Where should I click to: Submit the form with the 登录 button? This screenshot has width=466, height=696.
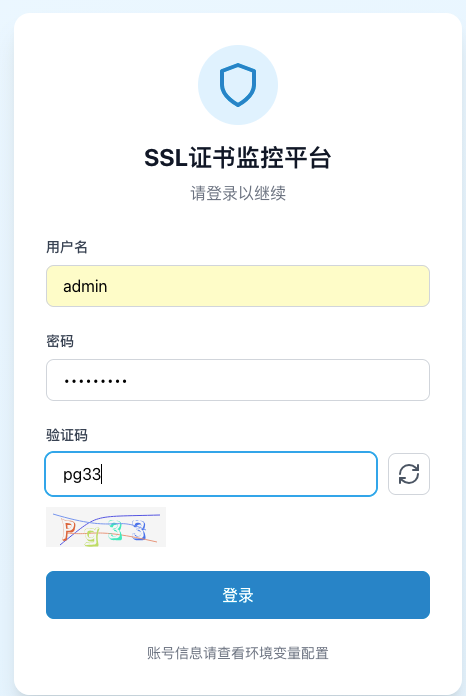click(x=238, y=595)
